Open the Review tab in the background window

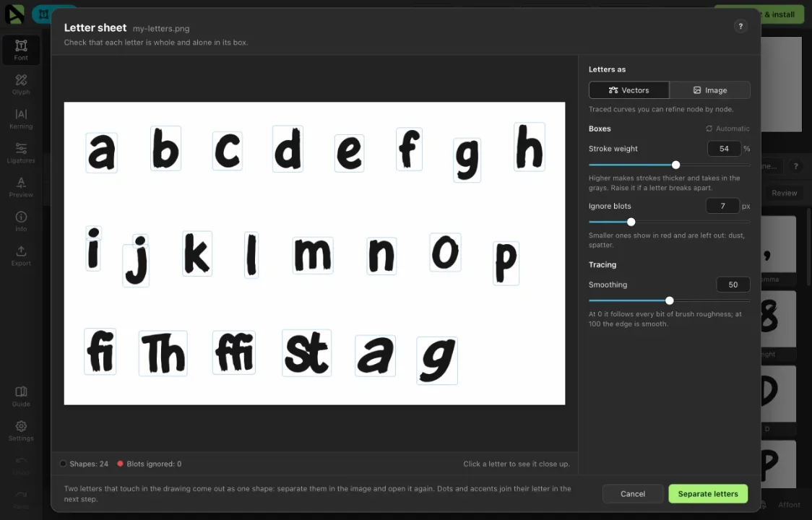tap(784, 193)
